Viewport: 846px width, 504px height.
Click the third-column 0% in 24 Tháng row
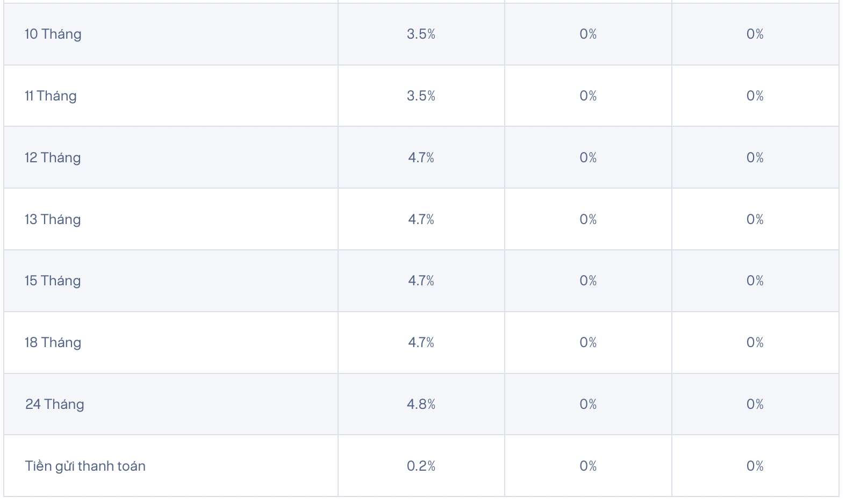point(588,405)
